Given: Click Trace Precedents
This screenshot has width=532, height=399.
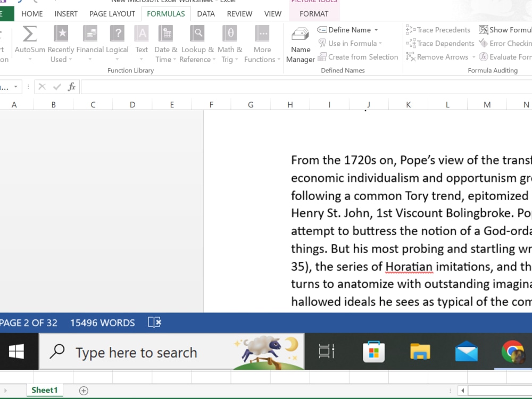Looking at the screenshot, I should pyautogui.click(x=438, y=30).
